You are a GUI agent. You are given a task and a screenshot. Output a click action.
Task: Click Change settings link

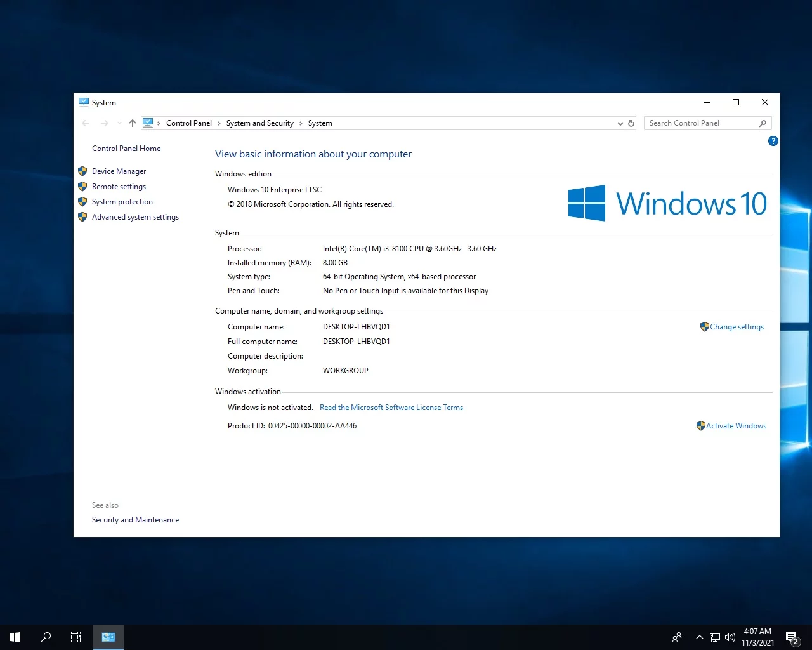pos(737,327)
